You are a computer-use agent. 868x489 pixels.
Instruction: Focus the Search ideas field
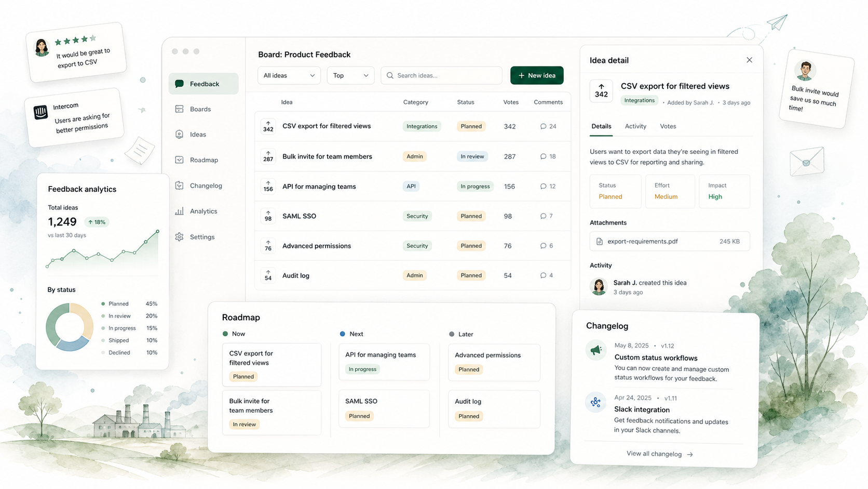click(x=441, y=75)
